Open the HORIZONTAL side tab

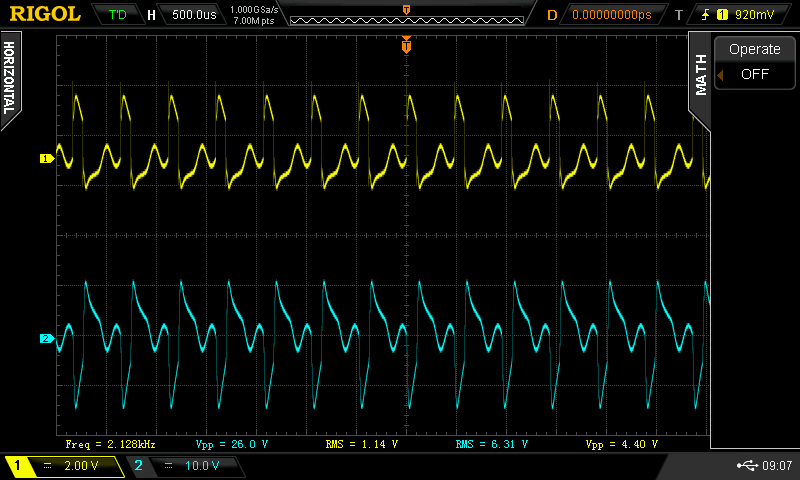click(x=10, y=79)
